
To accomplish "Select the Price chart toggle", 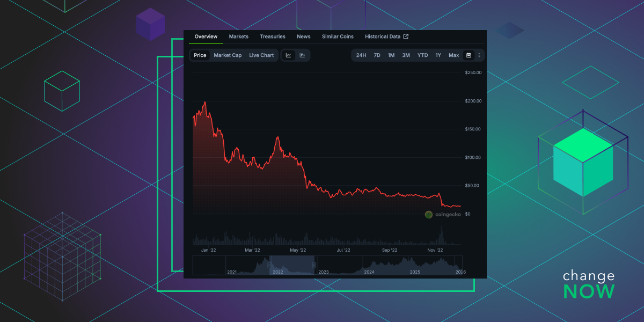I will tap(200, 55).
